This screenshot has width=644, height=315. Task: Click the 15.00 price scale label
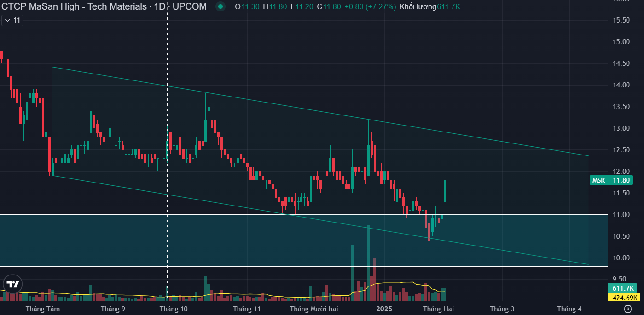[x=621, y=42]
